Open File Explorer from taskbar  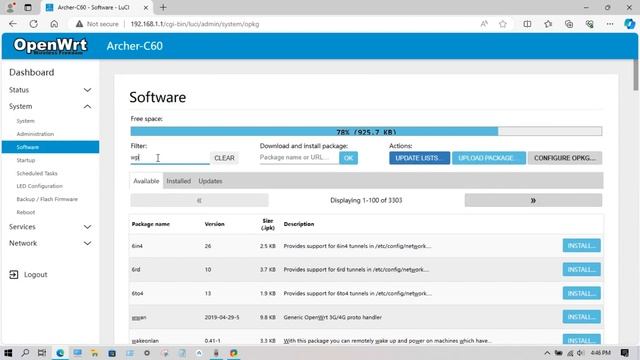pos(94,353)
